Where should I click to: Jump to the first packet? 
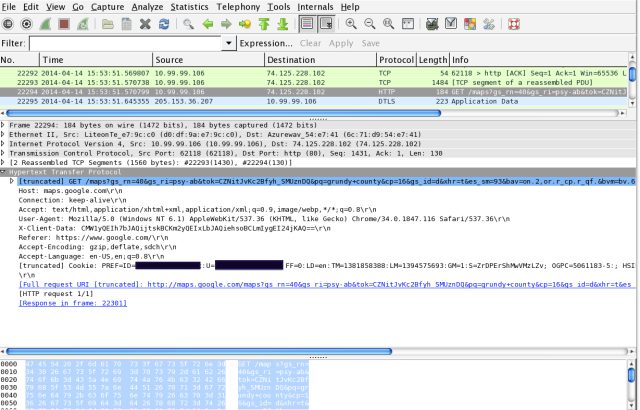[x=264, y=24]
